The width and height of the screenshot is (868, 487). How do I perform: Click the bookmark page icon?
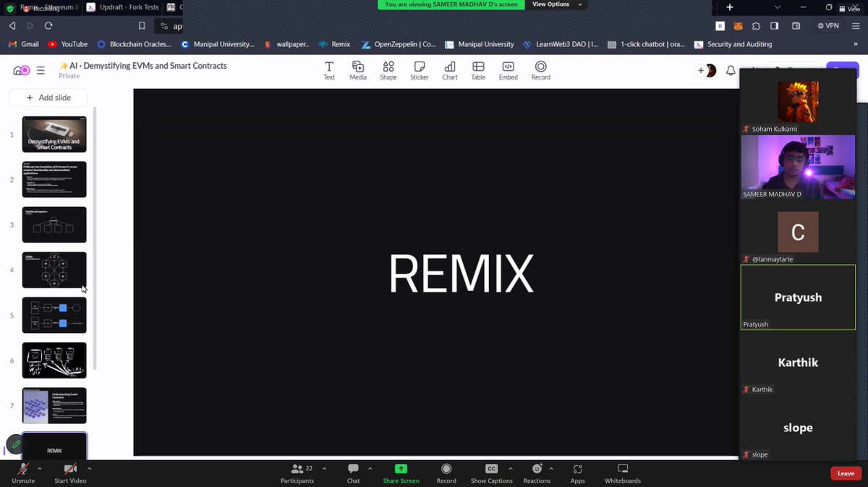pos(142,25)
